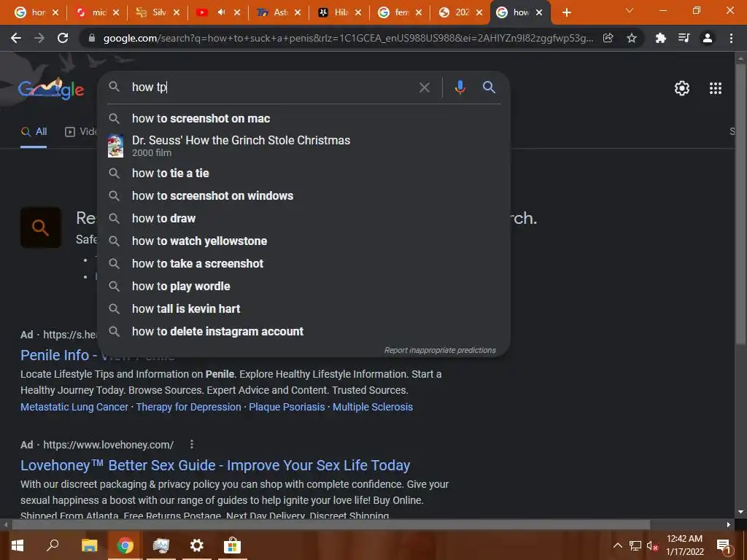Screen dimensions: 747x560
Task: Start voice search with the microphone
Action: coord(460,87)
